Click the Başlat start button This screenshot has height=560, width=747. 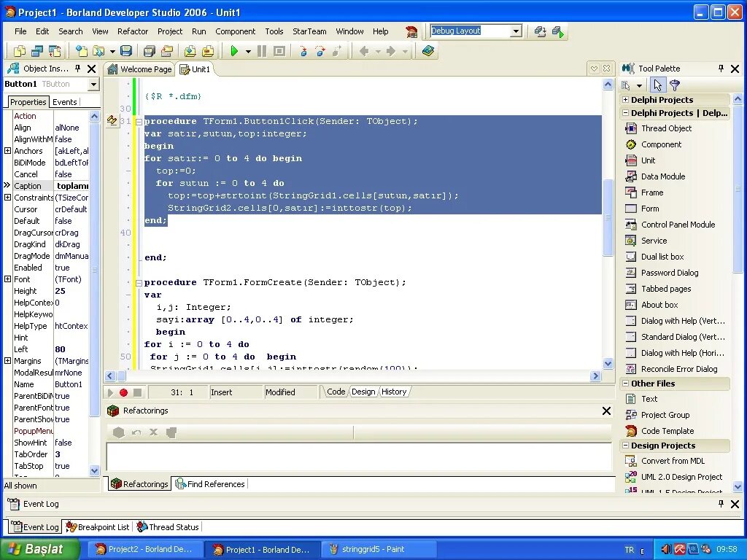(39, 549)
